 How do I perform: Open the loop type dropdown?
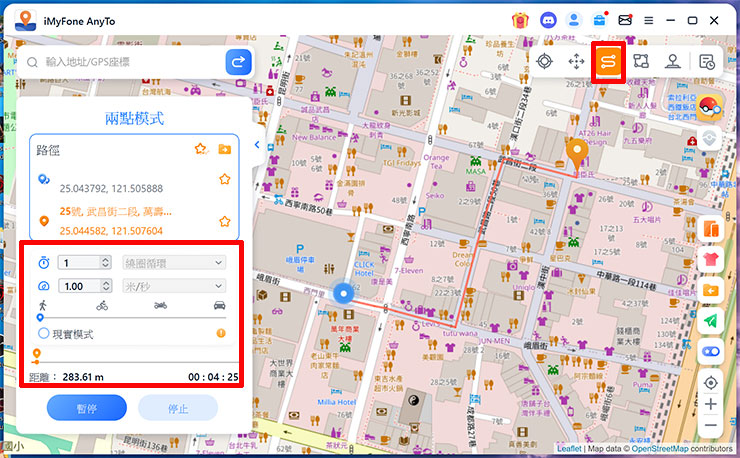point(174,263)
